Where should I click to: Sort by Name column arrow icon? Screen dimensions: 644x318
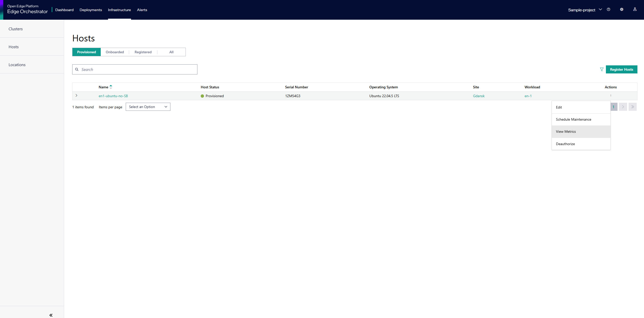111,87
